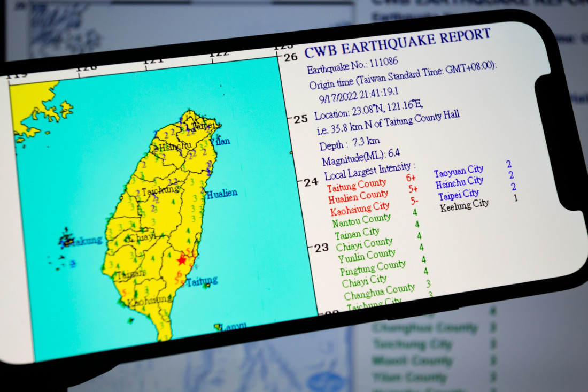Select the Chiayi City intensity row
This screenshot has width=588, height=392.
[384, 278]
